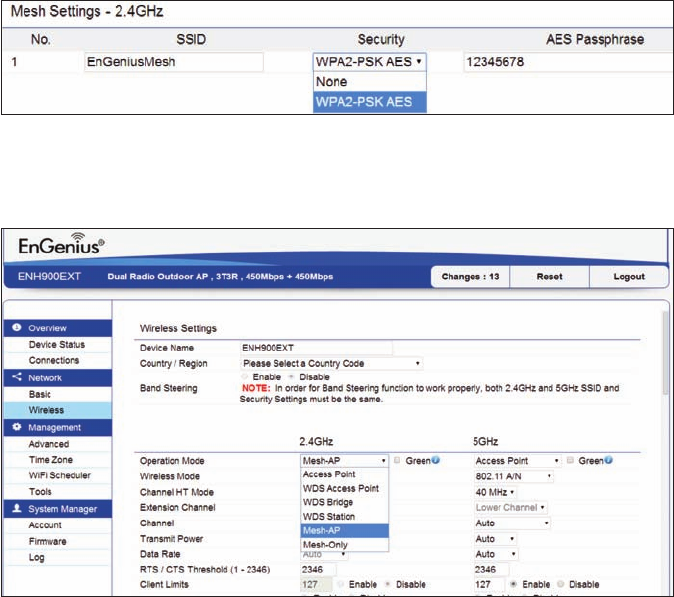Open the mesh Security WPA2-PSK AES dropdown
Image resolution: width=674 pixels, height=597 pixels.
point(369,61)
